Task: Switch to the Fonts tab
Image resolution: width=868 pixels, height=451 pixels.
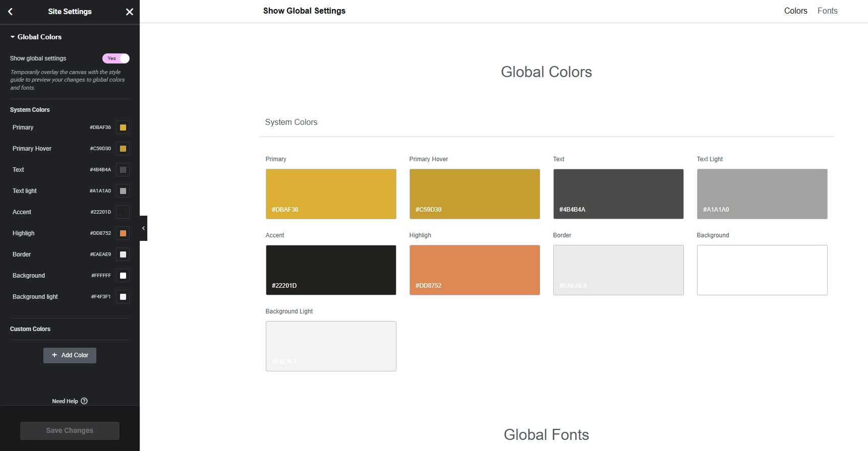Action: pyautogui.click(x=827, y=11)
